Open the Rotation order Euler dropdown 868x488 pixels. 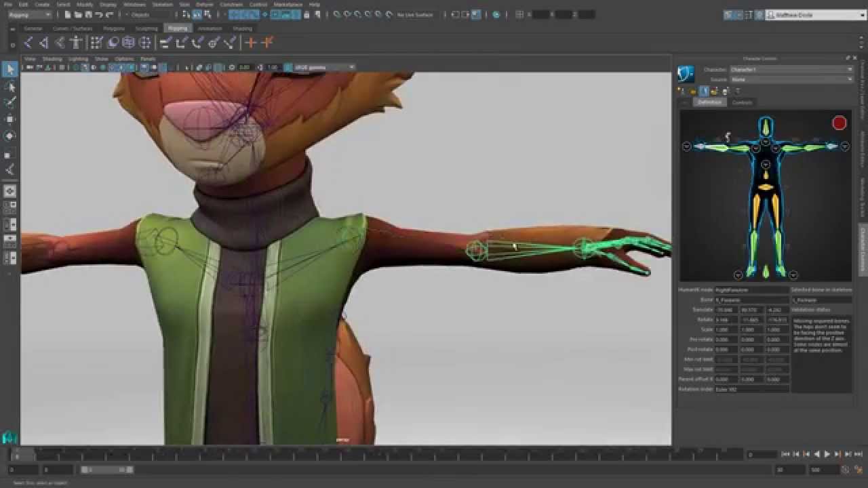[751, 389]
